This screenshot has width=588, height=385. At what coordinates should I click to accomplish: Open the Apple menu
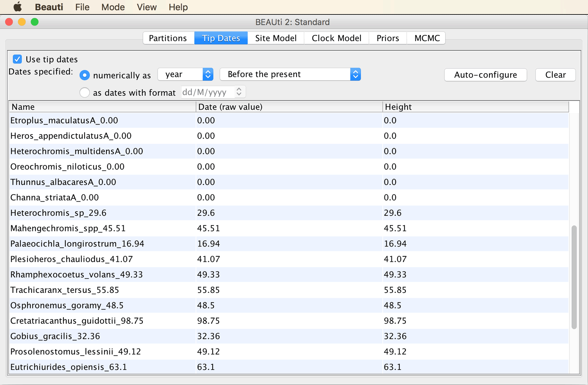point(17,7)
